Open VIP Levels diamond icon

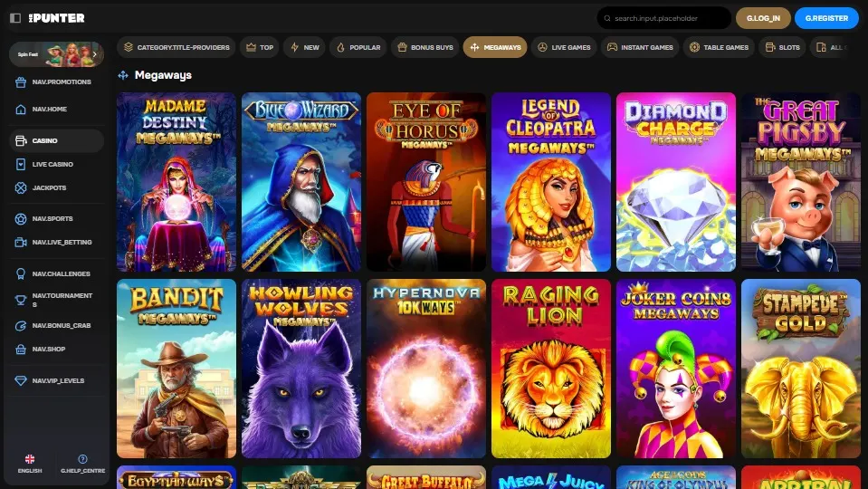click(x=21, y=381)
